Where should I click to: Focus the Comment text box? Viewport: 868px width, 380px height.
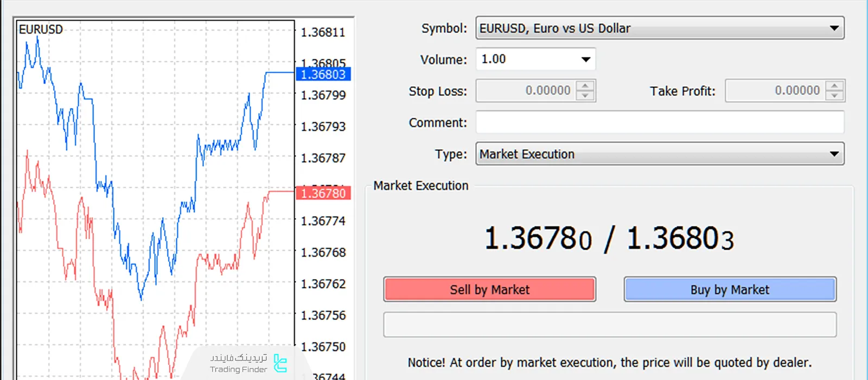pos(660,122)
